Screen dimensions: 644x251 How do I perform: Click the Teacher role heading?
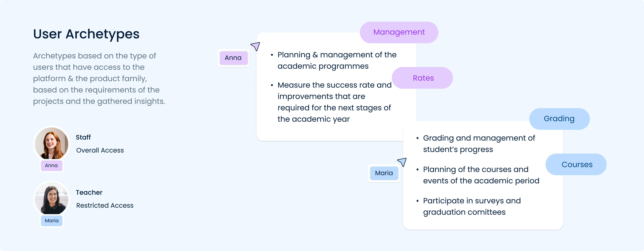click(89, 193)
